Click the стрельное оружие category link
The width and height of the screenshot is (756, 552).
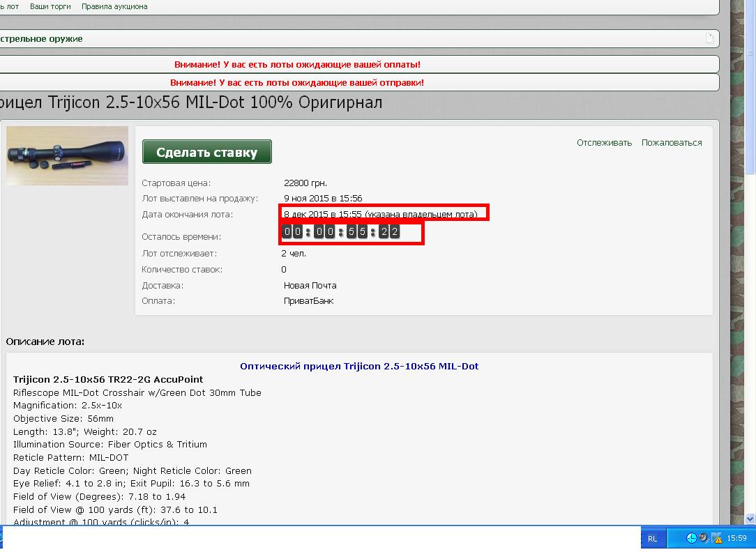click(41, 39)
